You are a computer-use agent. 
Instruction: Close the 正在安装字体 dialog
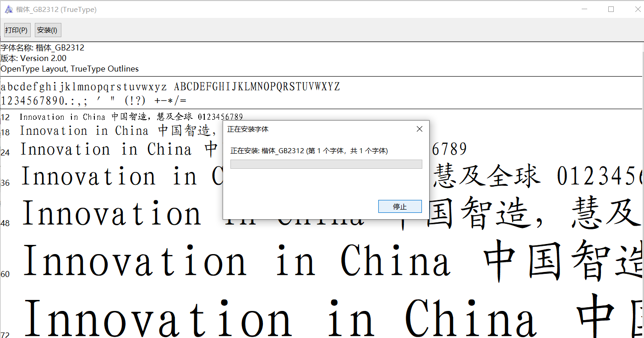click(419, 129)
